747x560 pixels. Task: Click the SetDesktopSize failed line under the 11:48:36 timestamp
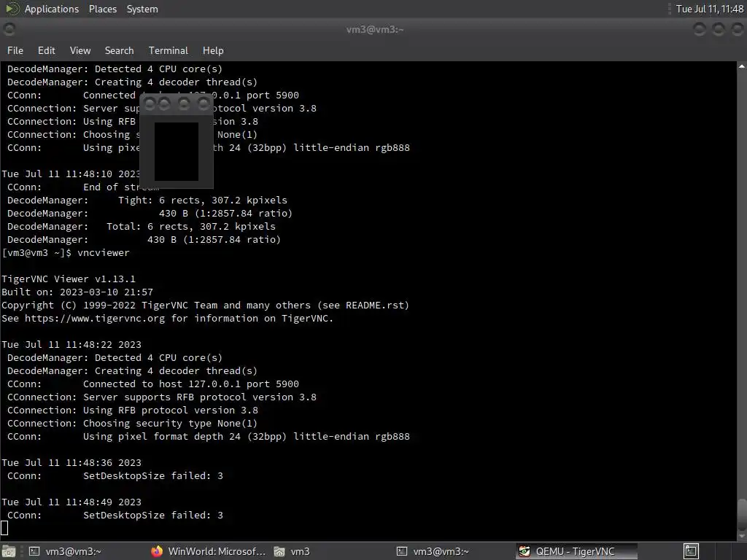[x=115, y=475]
